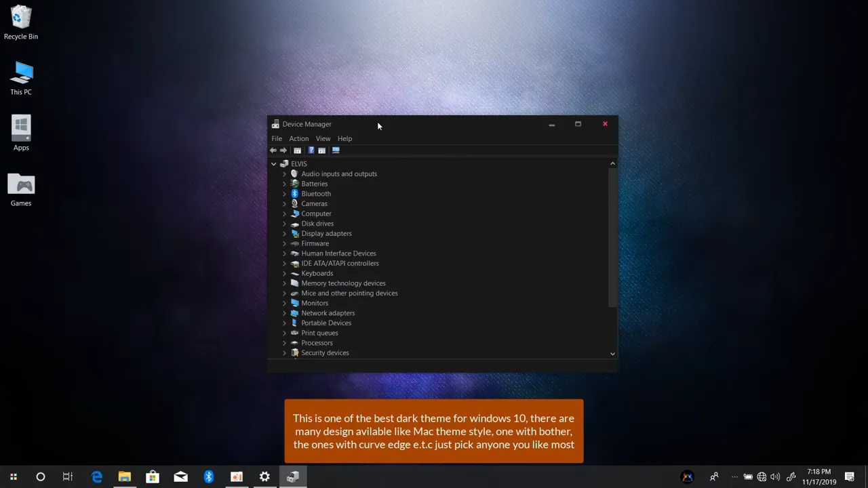Select the Apps desktop icon
Screen dimensions: 868x488
coord(21,134)
